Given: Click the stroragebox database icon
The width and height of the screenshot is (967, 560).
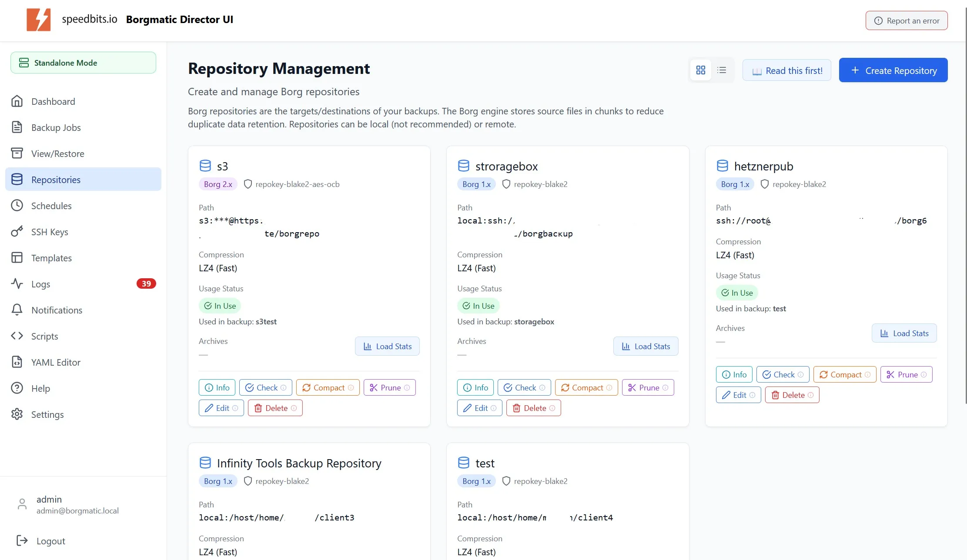Looking at the screenshot, I should point(464,166).
